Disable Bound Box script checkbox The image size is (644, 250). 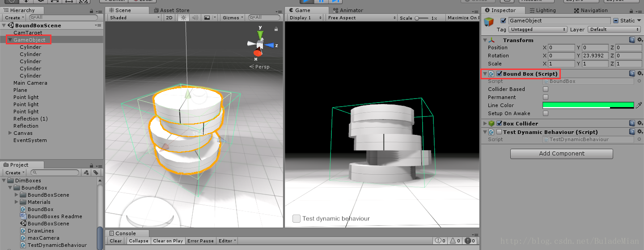(x=499, y=74)
